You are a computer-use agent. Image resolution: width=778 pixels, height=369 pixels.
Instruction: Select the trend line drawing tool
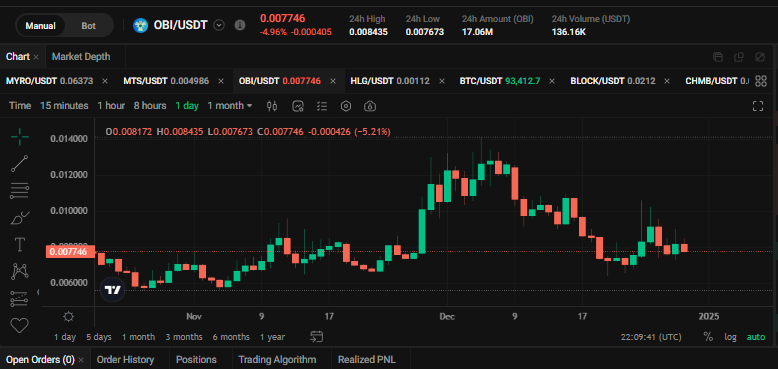coord(20,164)
